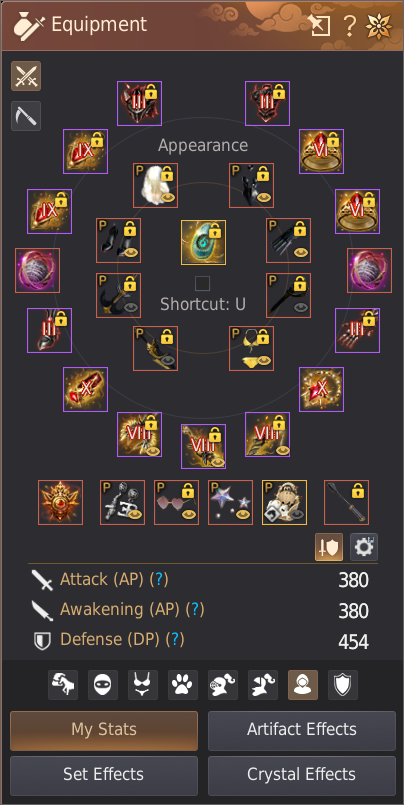Switch to the sickle life gear icon
The width and height of the screenshot is (404, 805).
(x=26, y=116)
